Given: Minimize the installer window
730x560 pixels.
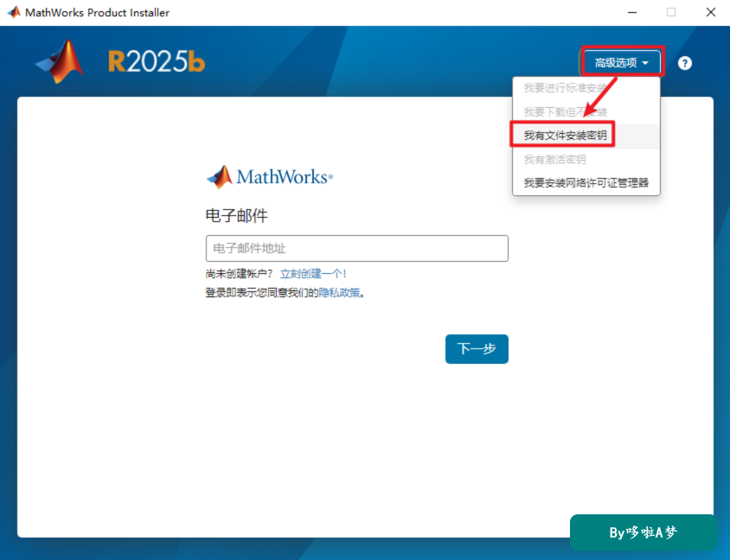Looking at the screenshot, I should point(631,13).
